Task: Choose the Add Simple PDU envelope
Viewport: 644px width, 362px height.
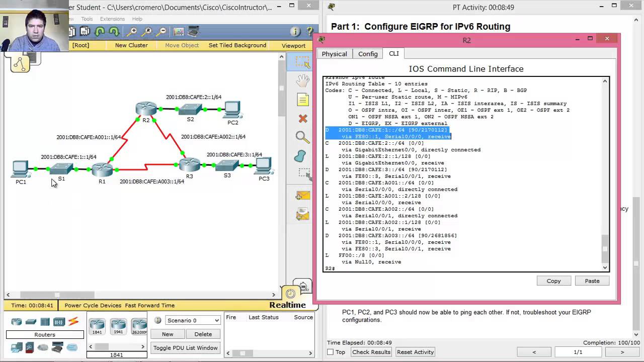Action: coord(302,196)
